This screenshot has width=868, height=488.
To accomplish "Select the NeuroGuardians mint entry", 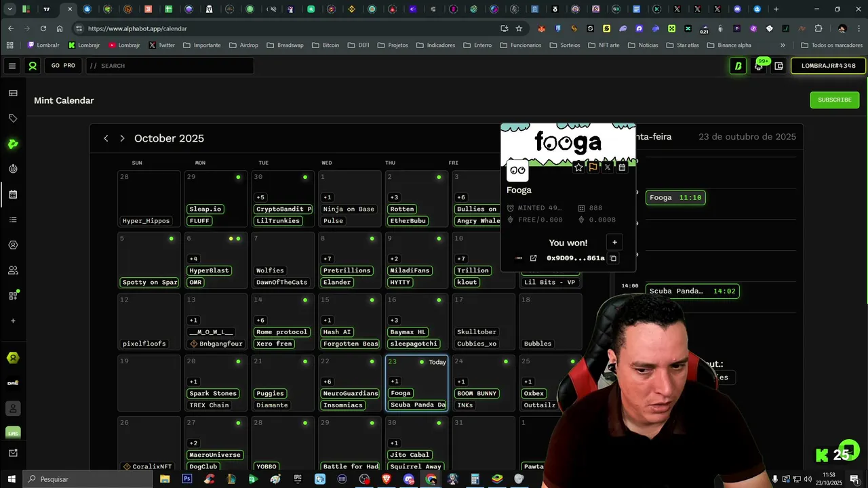I will (351, 393).
